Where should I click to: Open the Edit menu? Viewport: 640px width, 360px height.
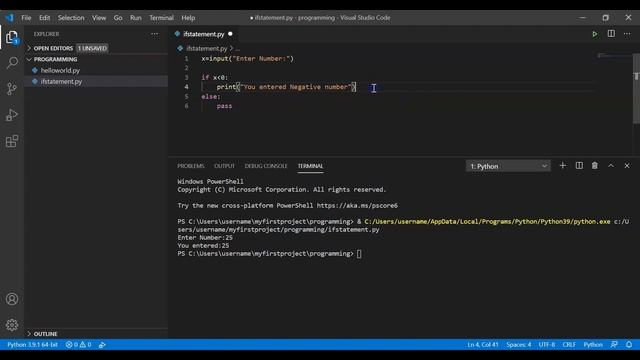44,18
